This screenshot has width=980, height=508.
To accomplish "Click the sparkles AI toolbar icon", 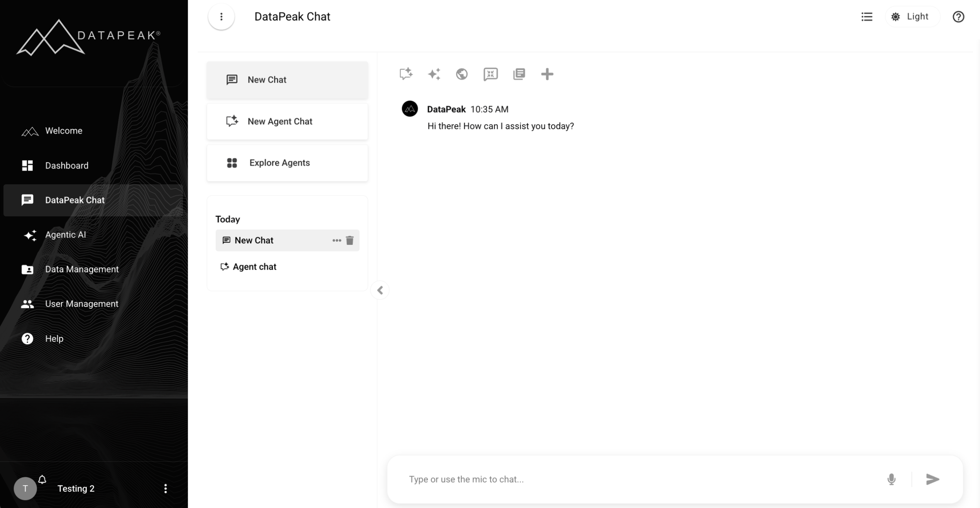I will coord(434,74).
